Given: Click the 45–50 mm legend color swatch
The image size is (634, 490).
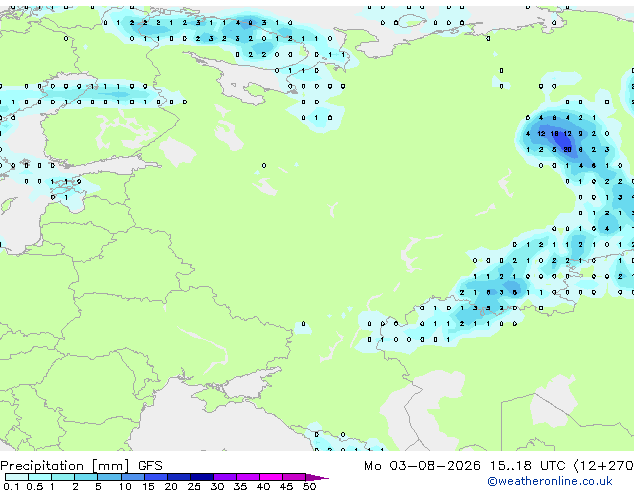Looking at the screenshot, I should 294,477.
